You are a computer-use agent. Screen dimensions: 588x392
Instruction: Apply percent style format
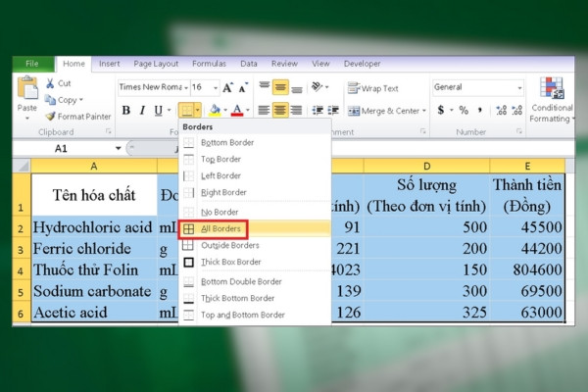click(464, 110)
